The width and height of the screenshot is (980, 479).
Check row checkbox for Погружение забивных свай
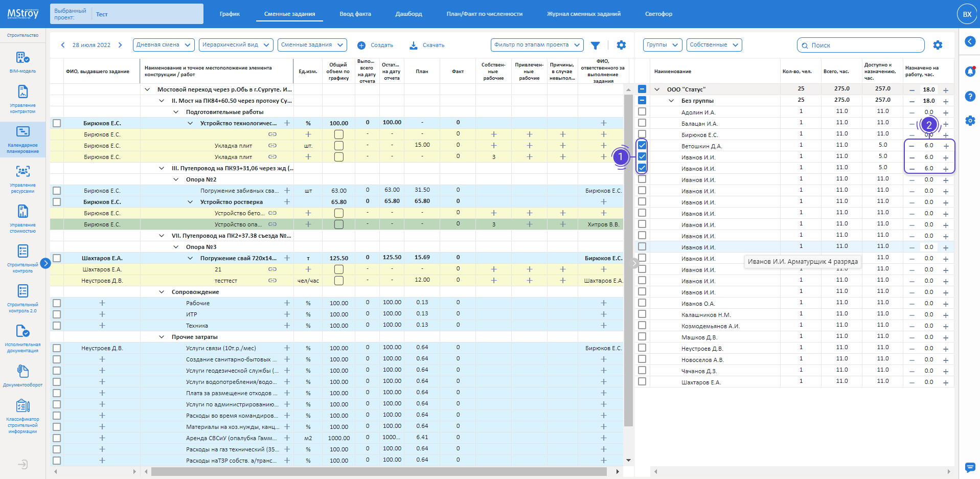[57, 191]
